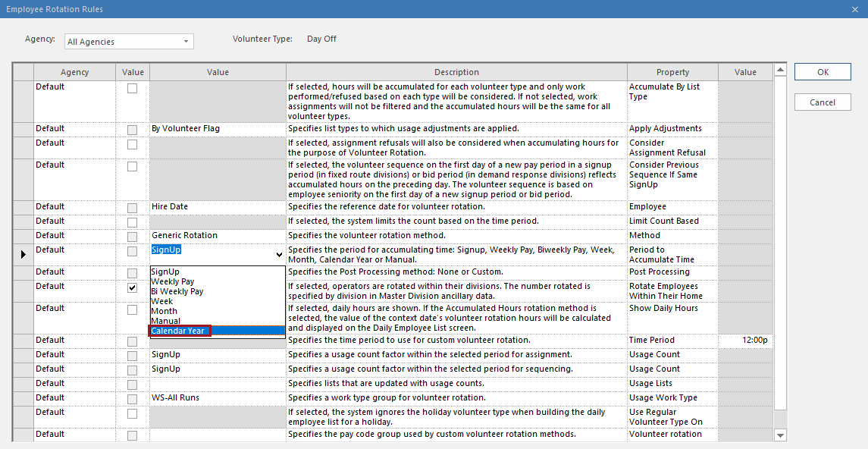Viewport: 868px width, 449px height.
Task: Choose Manual from the period list
Action: click(165, 321)
